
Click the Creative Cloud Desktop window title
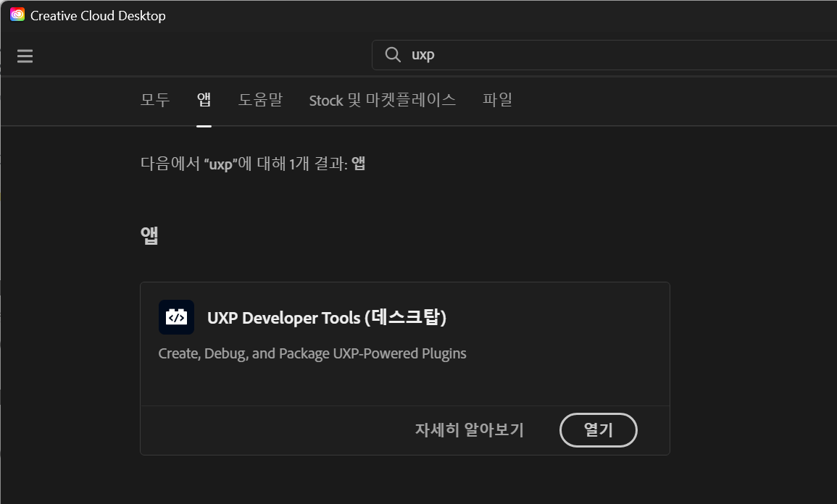(x=99, y=15)
